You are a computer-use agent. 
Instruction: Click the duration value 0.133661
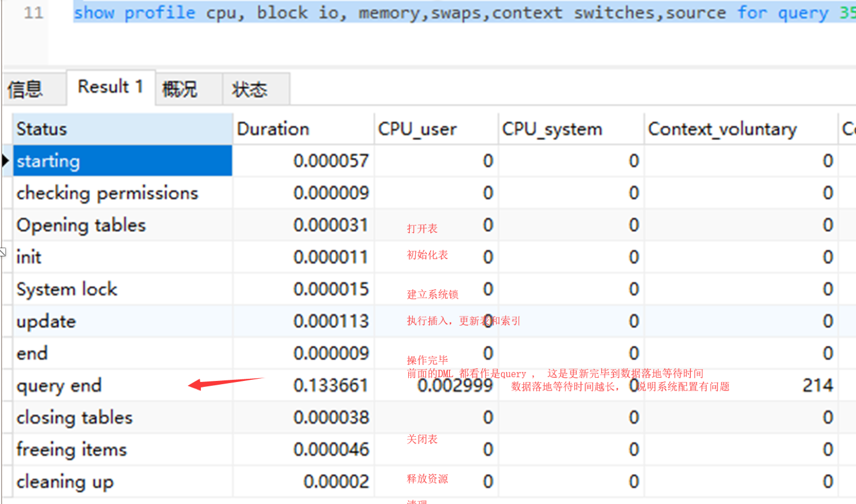[x=331, y=385]
